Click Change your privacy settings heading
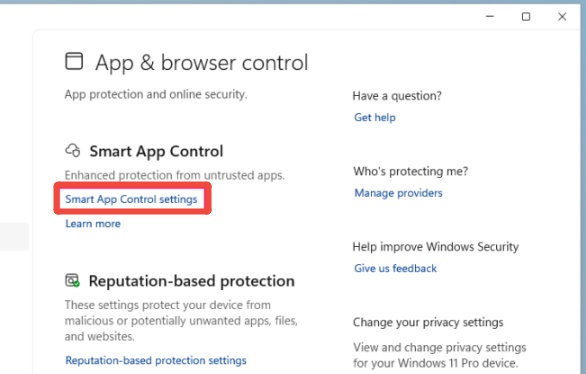The width and height of the screenshot is (586, 374). (x=428, y=322)
